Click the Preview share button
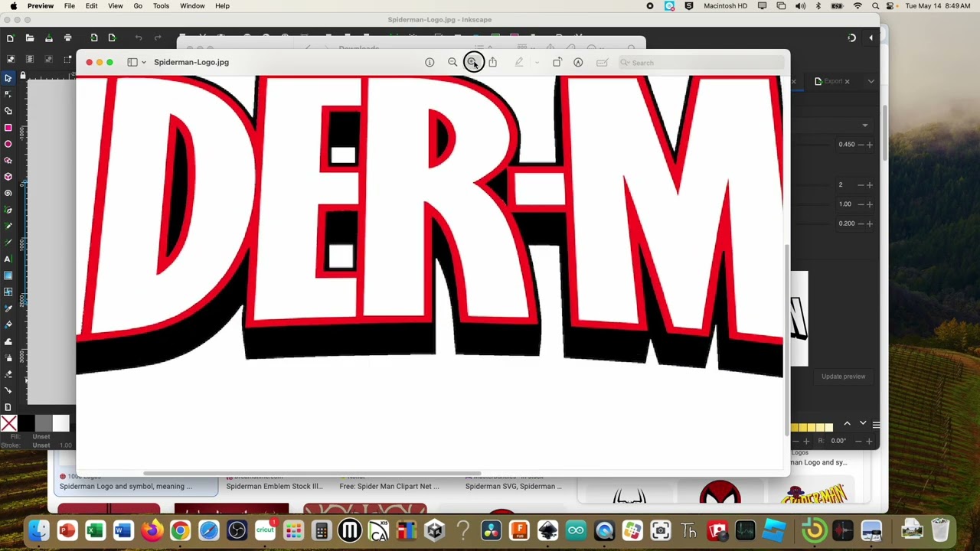The image size is (980, 551). tap(493, 62)
